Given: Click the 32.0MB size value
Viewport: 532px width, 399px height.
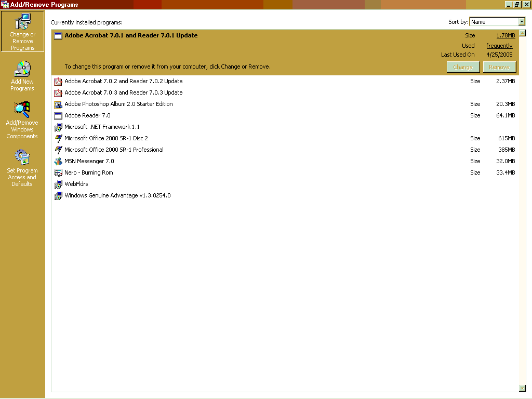Looking at the screenshot, I should click(x=506, y=161).
